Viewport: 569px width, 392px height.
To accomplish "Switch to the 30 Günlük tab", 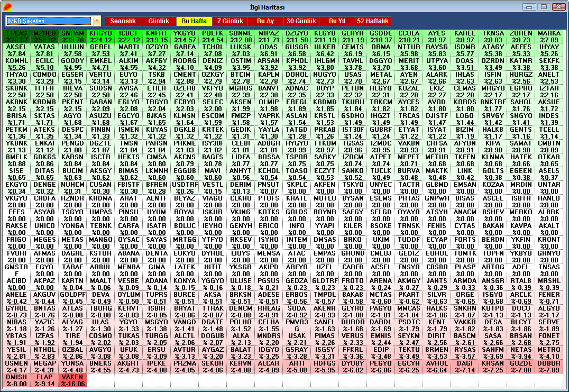I will click(x=301, y=21).
